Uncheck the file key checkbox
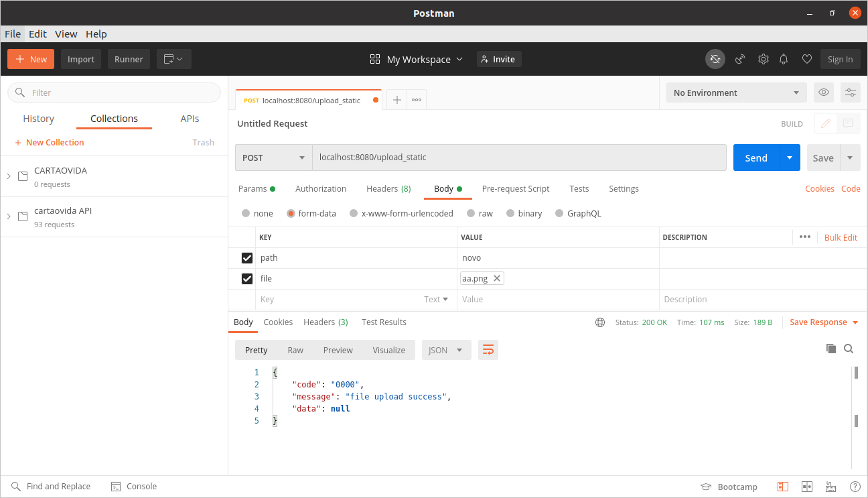This screenshot has height=498, width=868. [247, 279]
